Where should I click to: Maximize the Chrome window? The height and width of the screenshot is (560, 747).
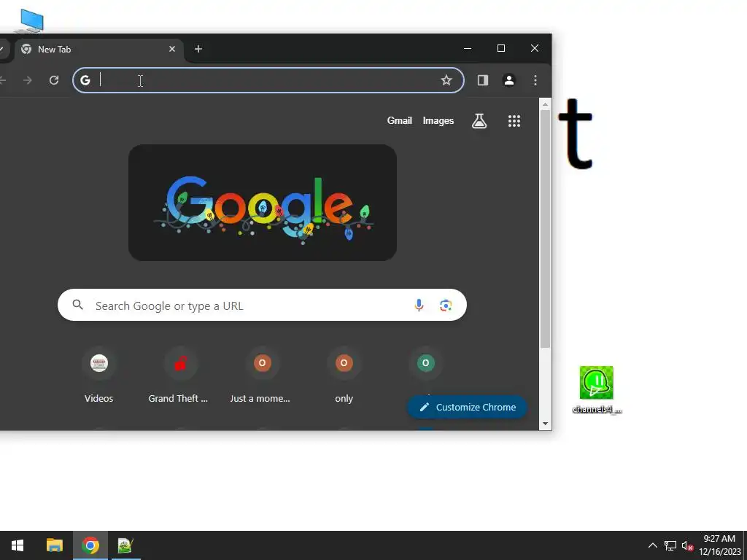[500, 48]
